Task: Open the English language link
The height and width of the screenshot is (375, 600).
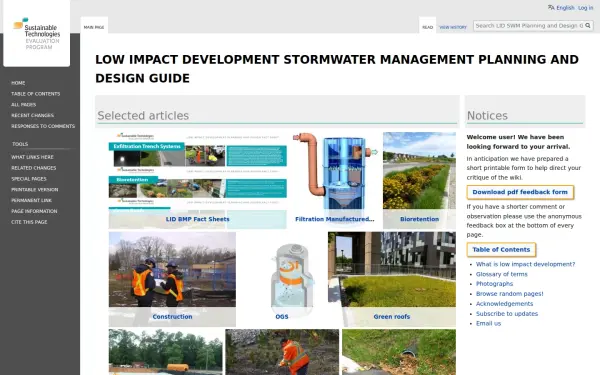Action: coord(565,8)
